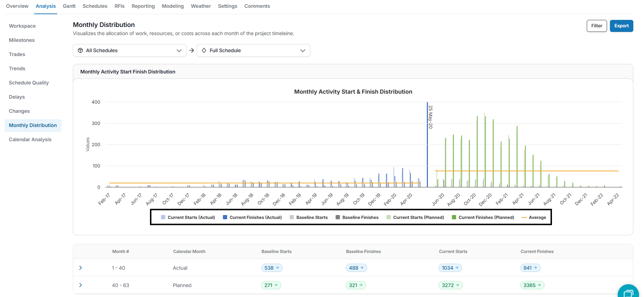The image size is (644, 297).
Task: Open Baseline Starts 271 planned link
Action: click(x=271, y=285)
